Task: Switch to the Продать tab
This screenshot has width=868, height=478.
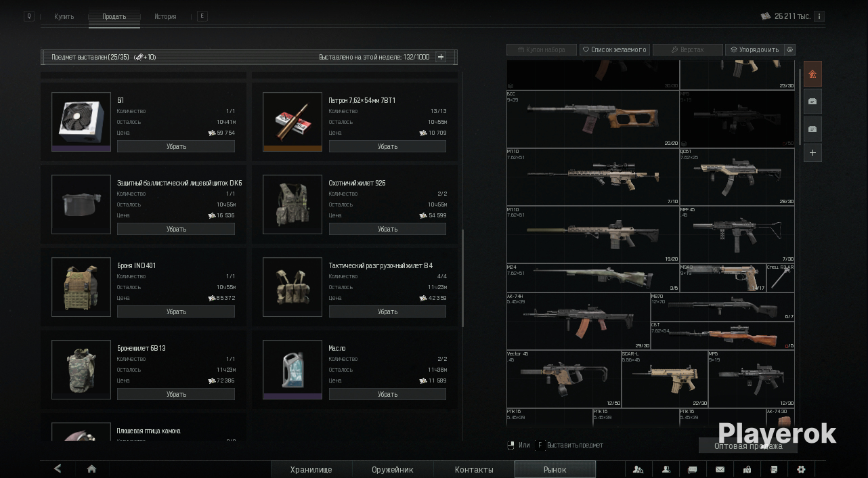Action: pos(114,16)
